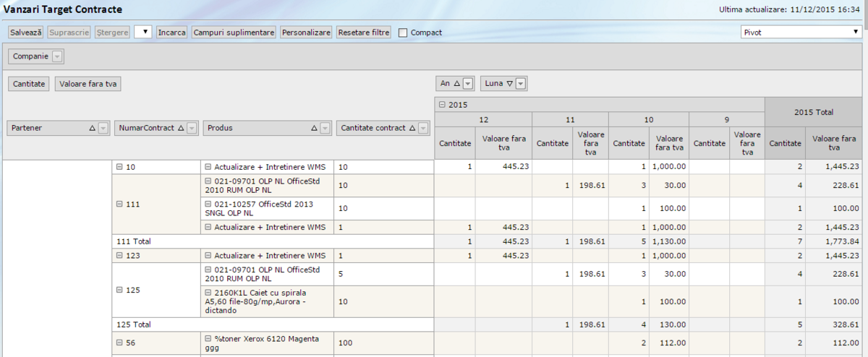
Task: Click the Produs column filter icon
Action: click(x=325, y=128)
